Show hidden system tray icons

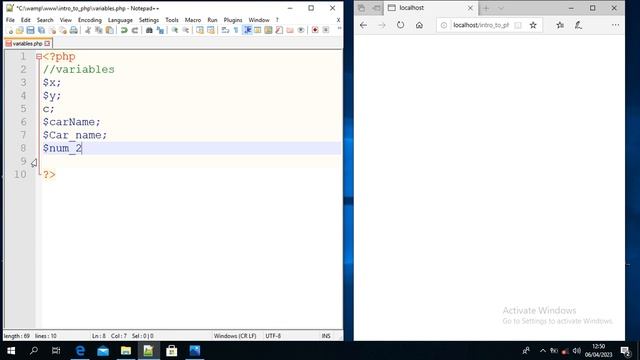[x=542, y=351]
